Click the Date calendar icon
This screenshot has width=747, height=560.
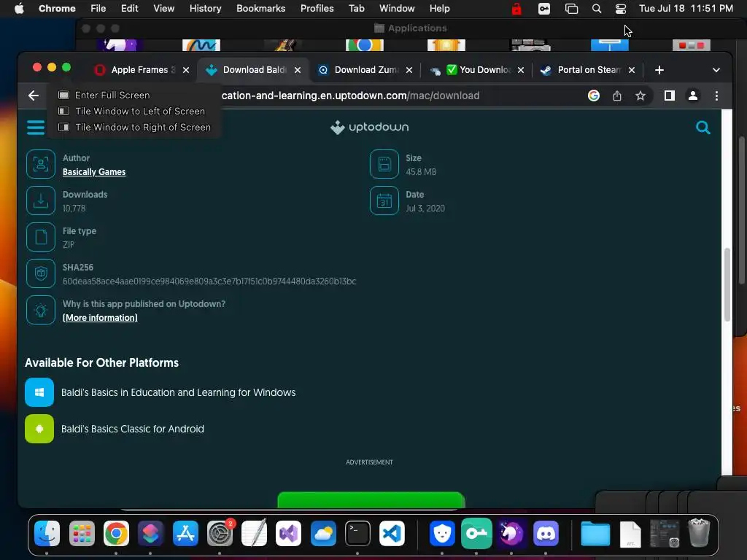384,201
